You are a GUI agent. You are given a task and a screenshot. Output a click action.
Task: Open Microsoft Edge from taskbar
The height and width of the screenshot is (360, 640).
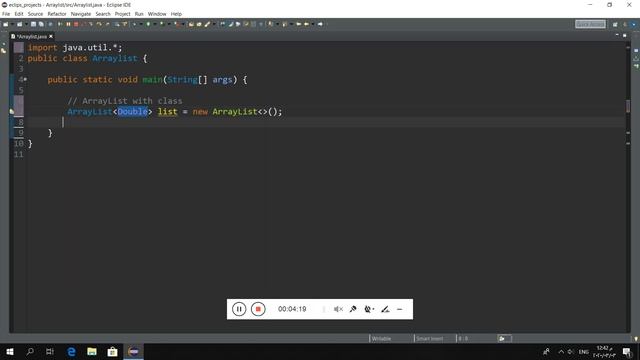[x=71, y=351]
